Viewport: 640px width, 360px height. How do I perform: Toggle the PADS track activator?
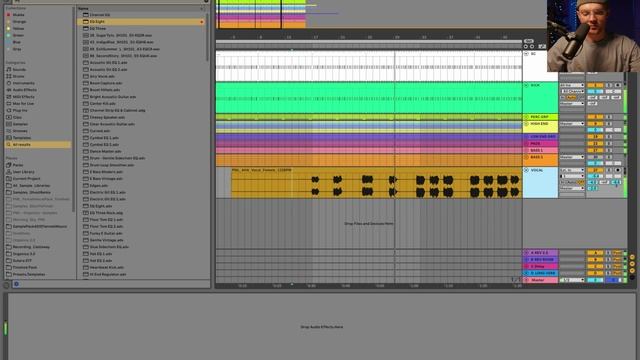(x=595, y=144)
